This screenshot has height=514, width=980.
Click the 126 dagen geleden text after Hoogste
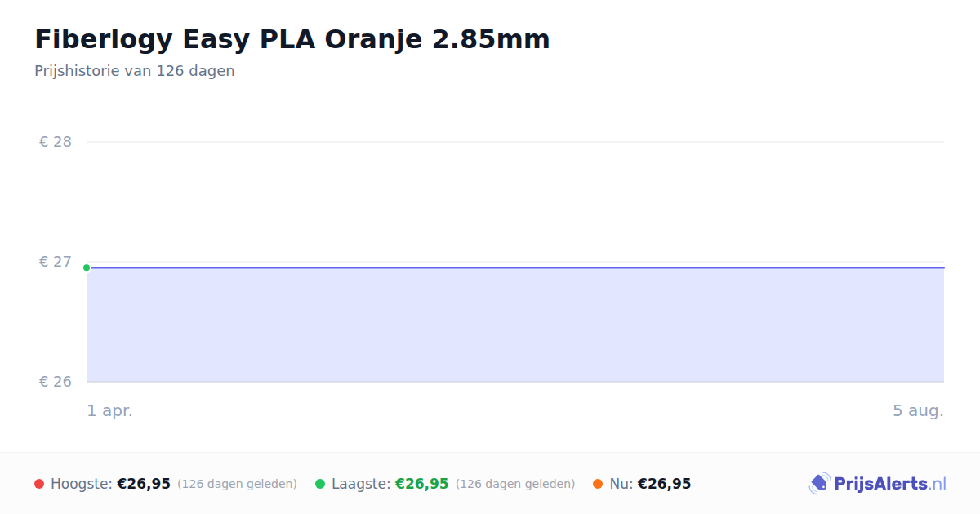tap(237, 484)
